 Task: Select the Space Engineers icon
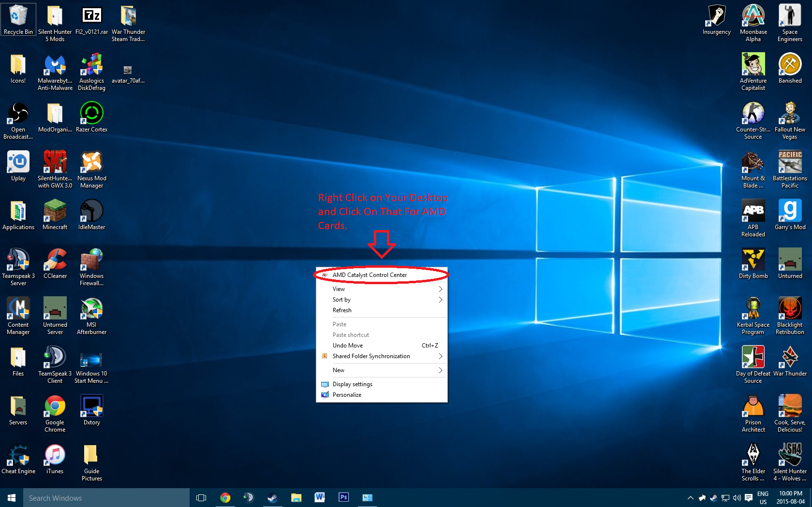(x=790, y=23)
